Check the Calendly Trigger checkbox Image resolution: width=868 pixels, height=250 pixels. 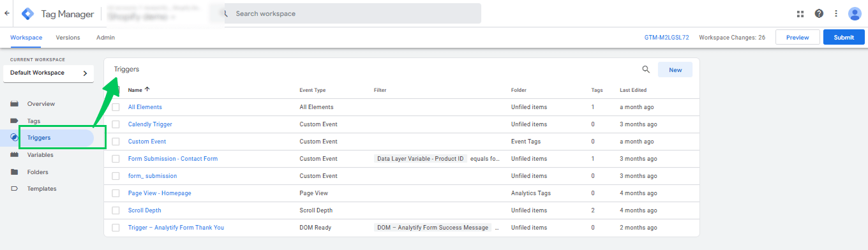[x=116, y=124]
